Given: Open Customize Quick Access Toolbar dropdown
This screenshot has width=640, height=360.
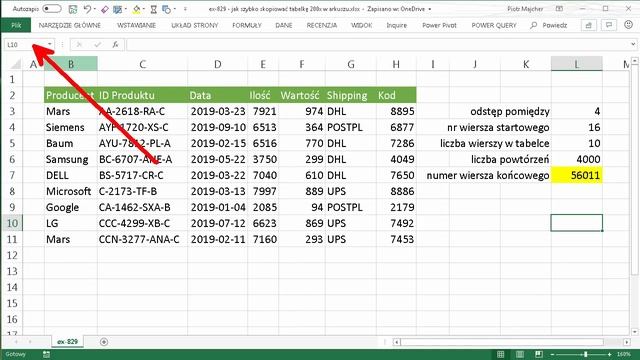Looking at the screenshot, I should click(185, 9).
